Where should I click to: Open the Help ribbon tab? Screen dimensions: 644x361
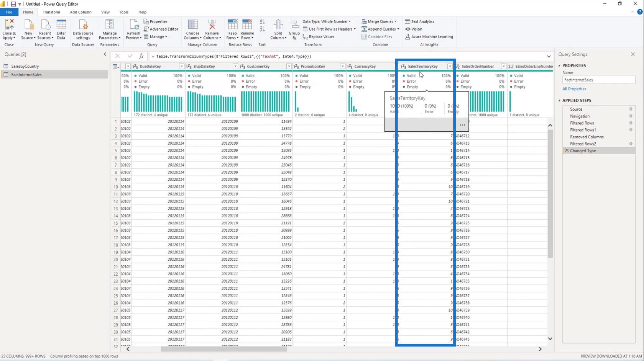click(142, 12)
